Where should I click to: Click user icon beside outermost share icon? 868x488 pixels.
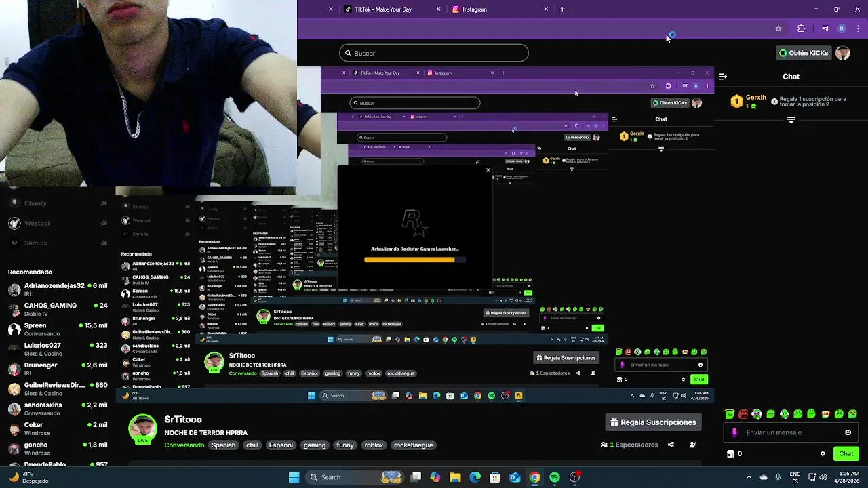(x=692, y=445)
